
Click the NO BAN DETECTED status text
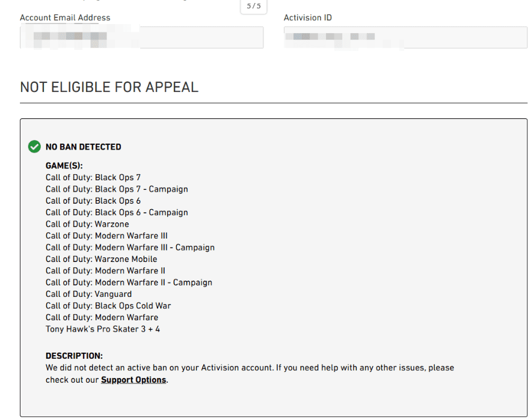83,147
